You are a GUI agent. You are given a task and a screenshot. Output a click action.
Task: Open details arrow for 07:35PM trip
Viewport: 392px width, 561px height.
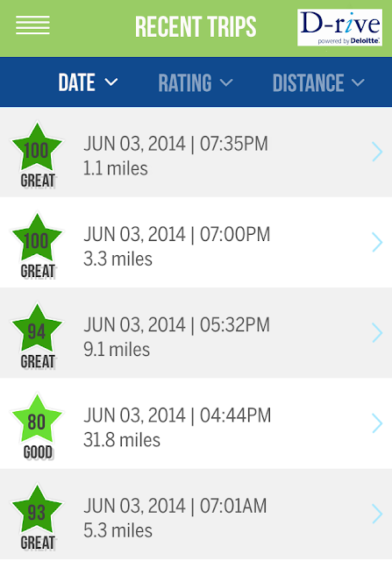coord(377,152)
